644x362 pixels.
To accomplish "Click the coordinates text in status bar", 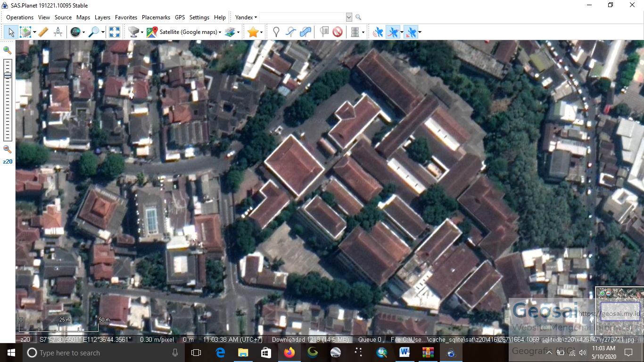I will point(86,339).
